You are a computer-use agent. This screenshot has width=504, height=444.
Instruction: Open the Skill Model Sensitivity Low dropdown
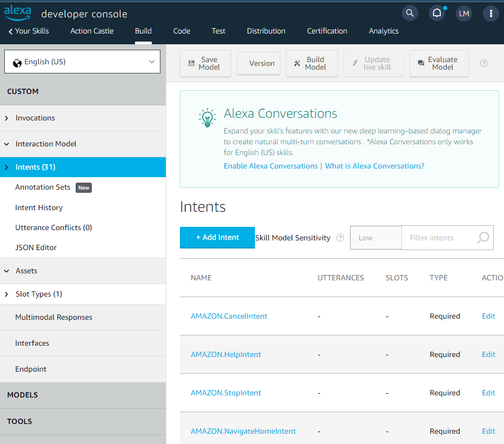click(376, 238)
